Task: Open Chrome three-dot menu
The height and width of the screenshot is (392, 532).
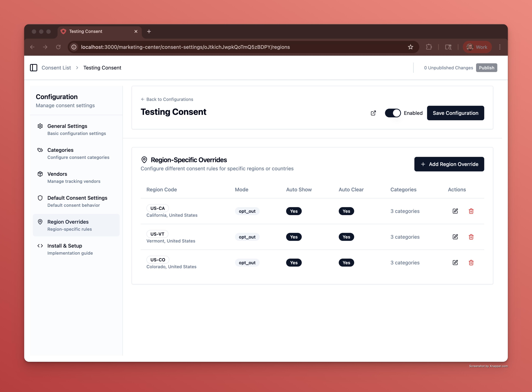Action: [x=499, y=47]
